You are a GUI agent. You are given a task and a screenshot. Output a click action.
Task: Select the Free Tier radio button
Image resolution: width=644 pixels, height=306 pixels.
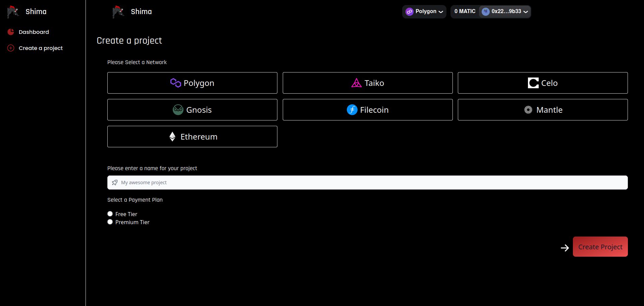(x=110, y=214)
